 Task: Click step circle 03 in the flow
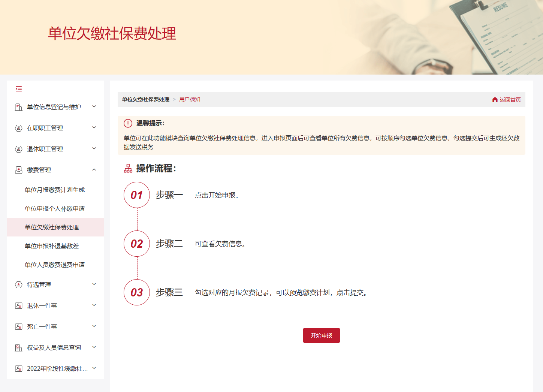[x=136, y=292]
